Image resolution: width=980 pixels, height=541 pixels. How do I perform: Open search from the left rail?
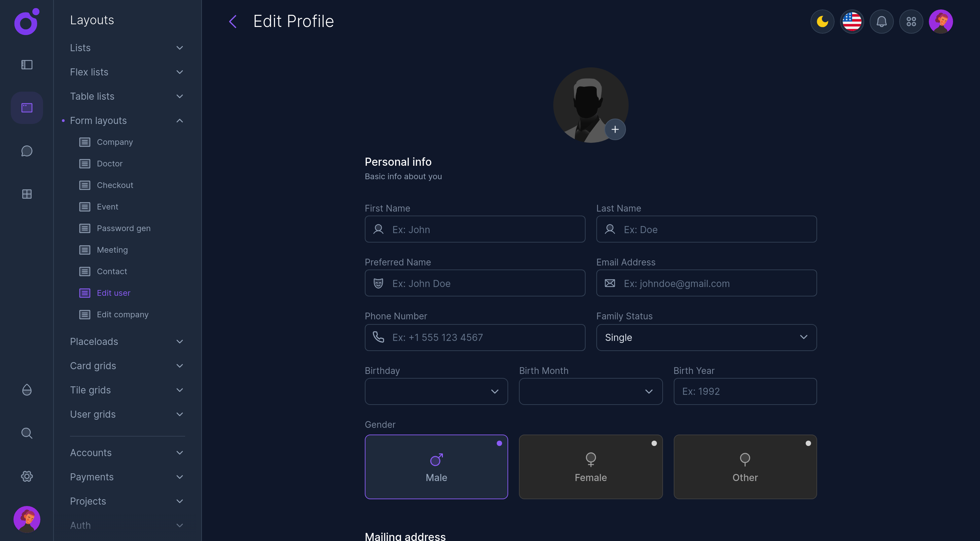click(x=27, y=433)
